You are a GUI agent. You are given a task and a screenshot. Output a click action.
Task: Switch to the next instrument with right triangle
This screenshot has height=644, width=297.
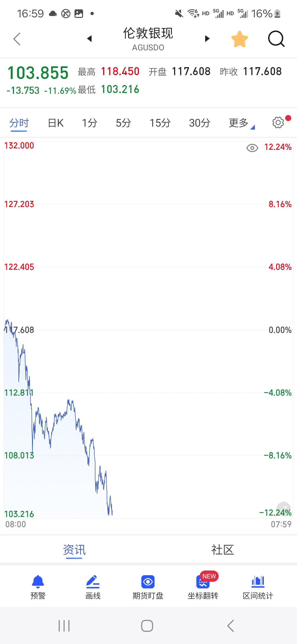pyautogui.click(x=207, y=39)
